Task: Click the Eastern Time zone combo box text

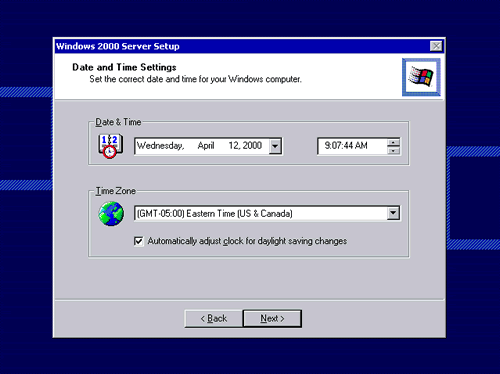Action: pos(215,213)
